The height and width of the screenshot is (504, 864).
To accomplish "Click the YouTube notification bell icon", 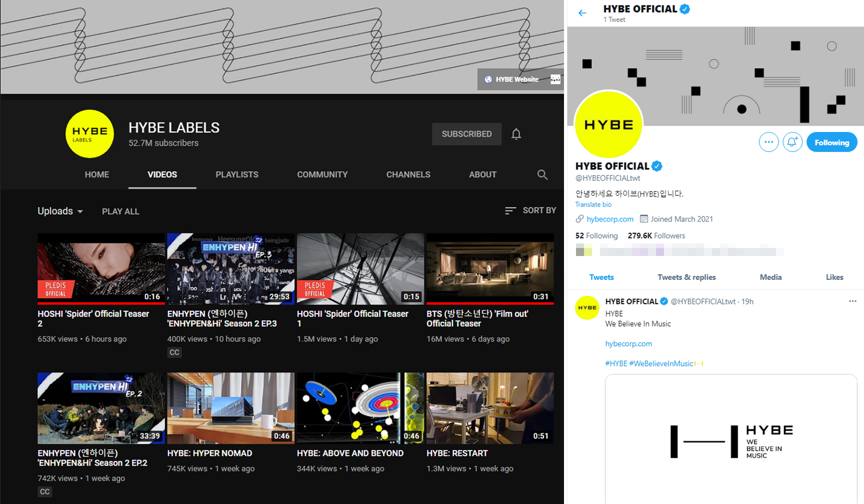I will (x=516, y=134).
